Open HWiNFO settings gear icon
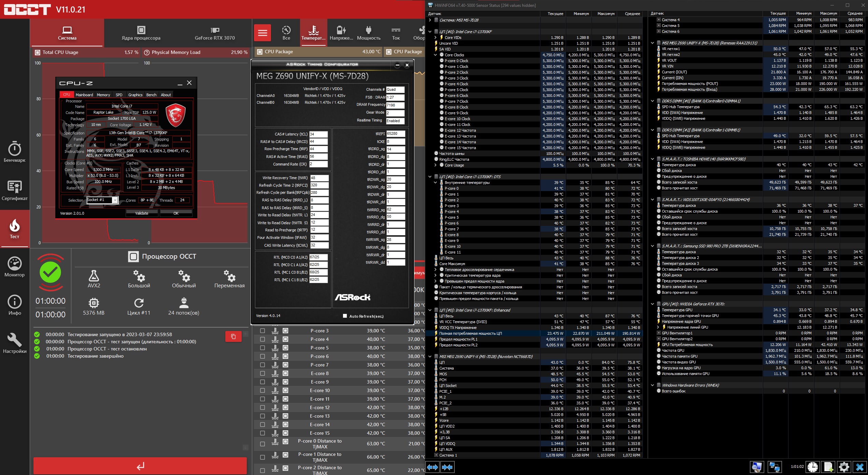 (843, 467)
